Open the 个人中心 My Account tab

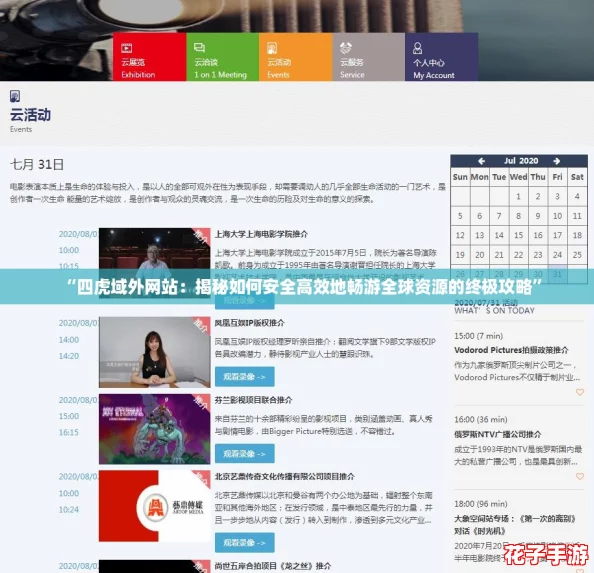pos(441,57)
